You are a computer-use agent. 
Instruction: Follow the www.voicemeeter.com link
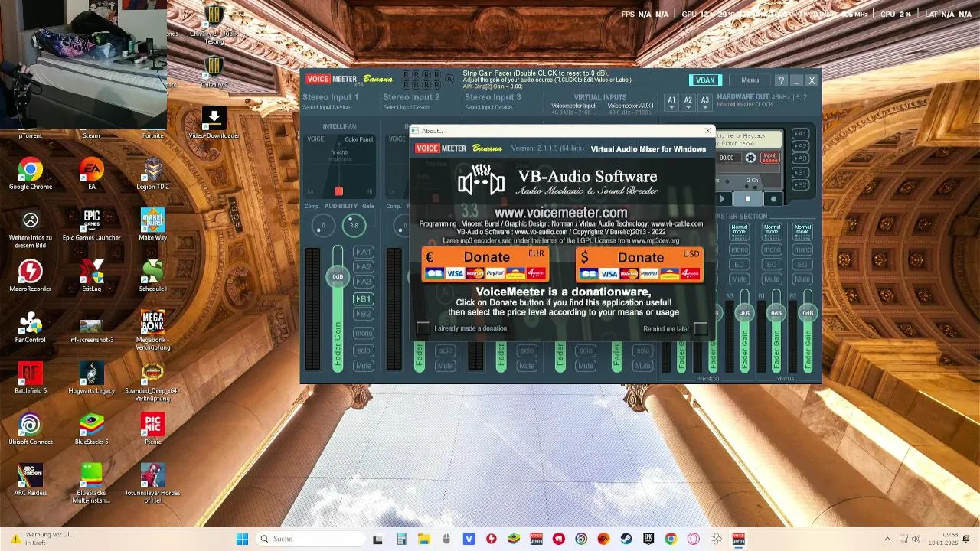pos(560,213)
